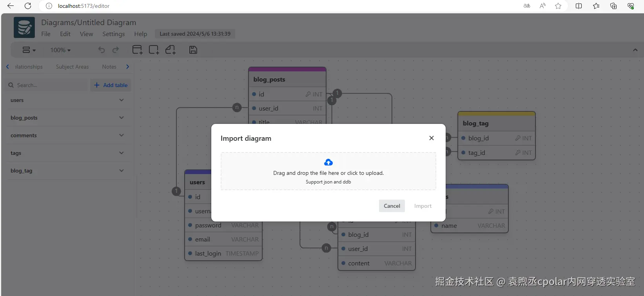This screenshot has height=296, width=644.
Task: Expand the blog_tag table entry
Action: 122,171
